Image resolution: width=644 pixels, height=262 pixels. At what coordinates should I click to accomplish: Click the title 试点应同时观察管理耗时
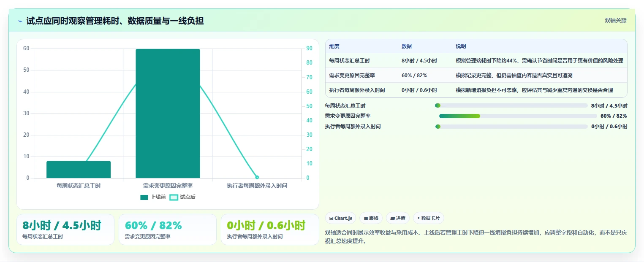pyautogui.click(x=115, y=21)
